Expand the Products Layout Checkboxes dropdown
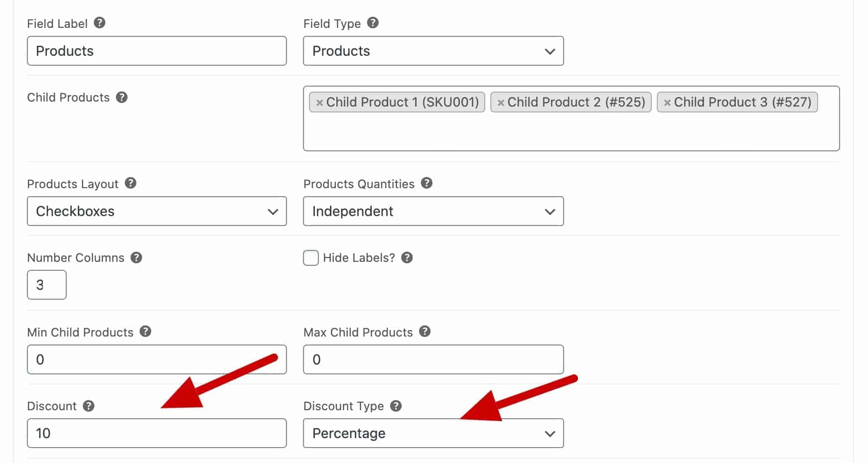Image resolution: width=868 pixels, height=463 pixels. (157, 211)
